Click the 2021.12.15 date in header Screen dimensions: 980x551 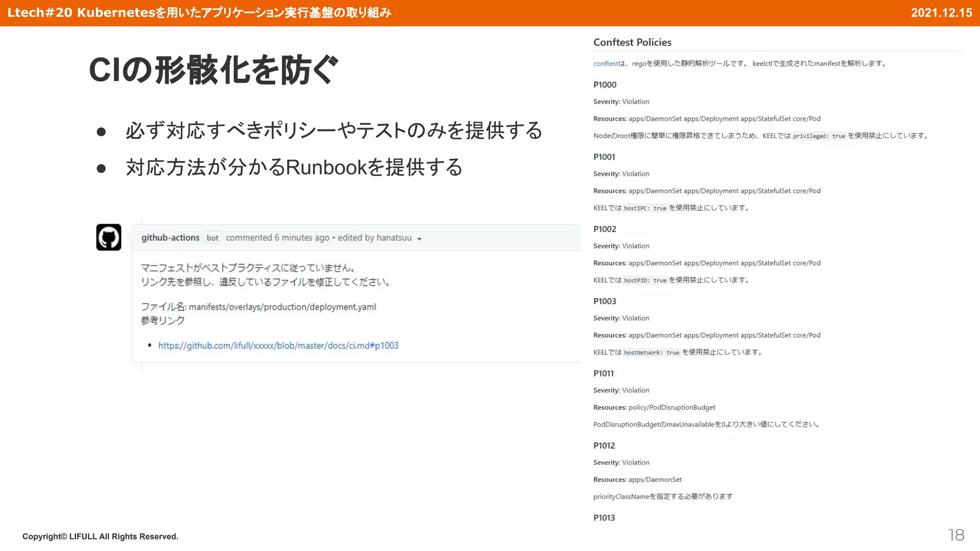point(941,12)
